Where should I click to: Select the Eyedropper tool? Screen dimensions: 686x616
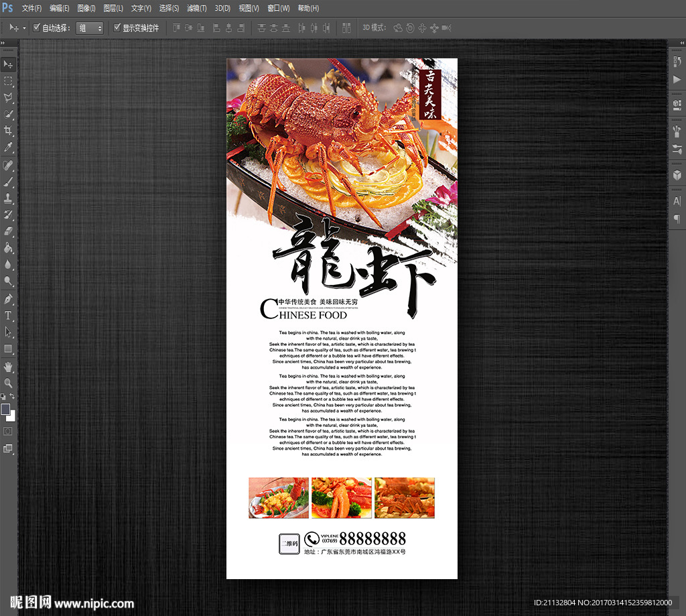coord(8,147)
